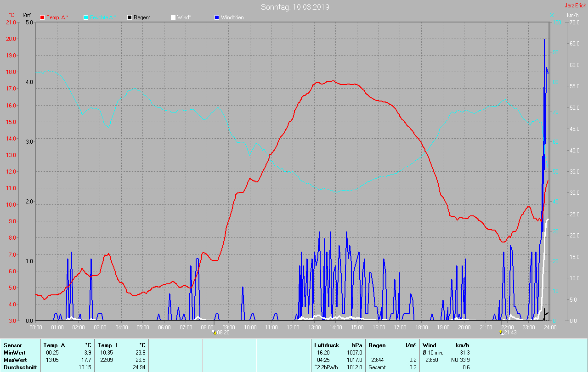Click the cyan Feuchte A. legend swatch
The image size is (588, 372).
(x=86, y=17)
